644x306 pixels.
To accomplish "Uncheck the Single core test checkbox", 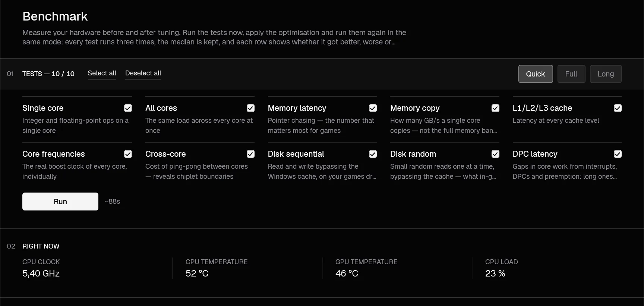I will pos(128,108).
